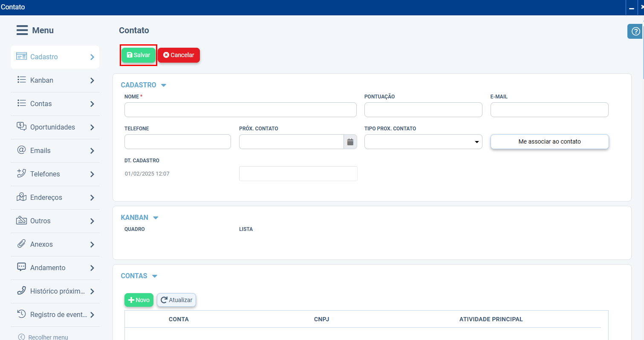Click the 01/02/2025 12:07 date text
The height and width of the screenshot is (340, 644).
[147, 174]
